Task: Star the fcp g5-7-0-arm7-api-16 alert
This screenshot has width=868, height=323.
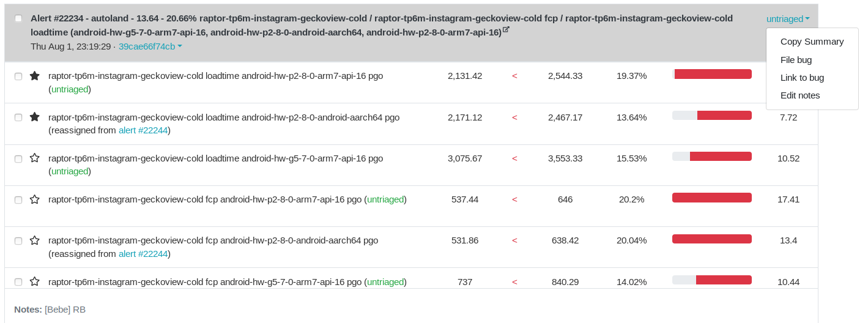Action: coord(35,281)
